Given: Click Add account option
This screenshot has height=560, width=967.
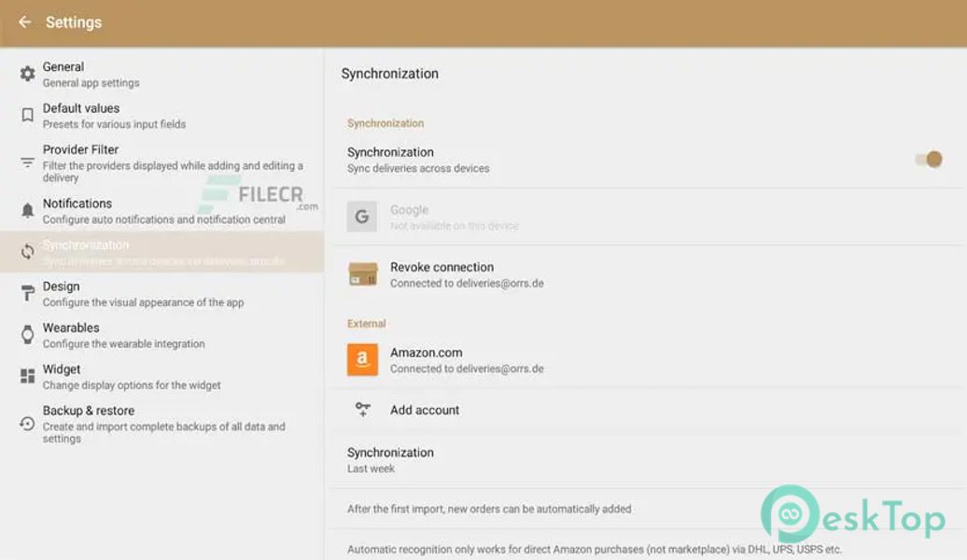Looking at the screenshot, I should [425, 410].
